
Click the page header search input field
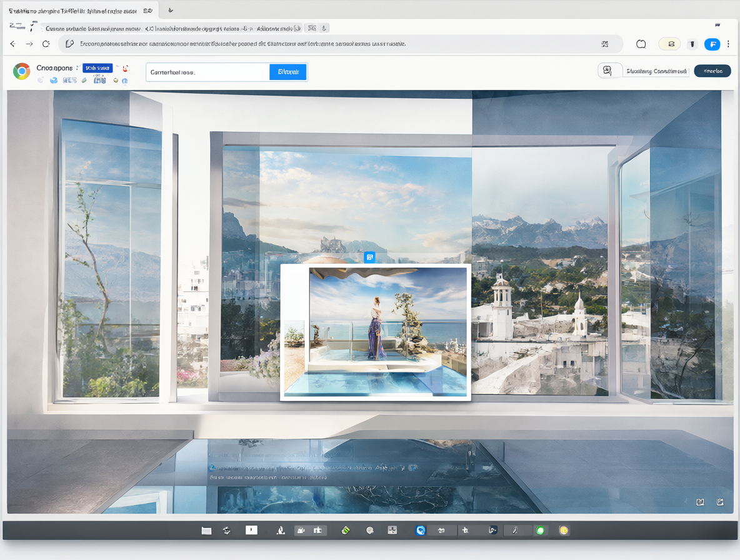pyautogui.click(x=207, y=72)
